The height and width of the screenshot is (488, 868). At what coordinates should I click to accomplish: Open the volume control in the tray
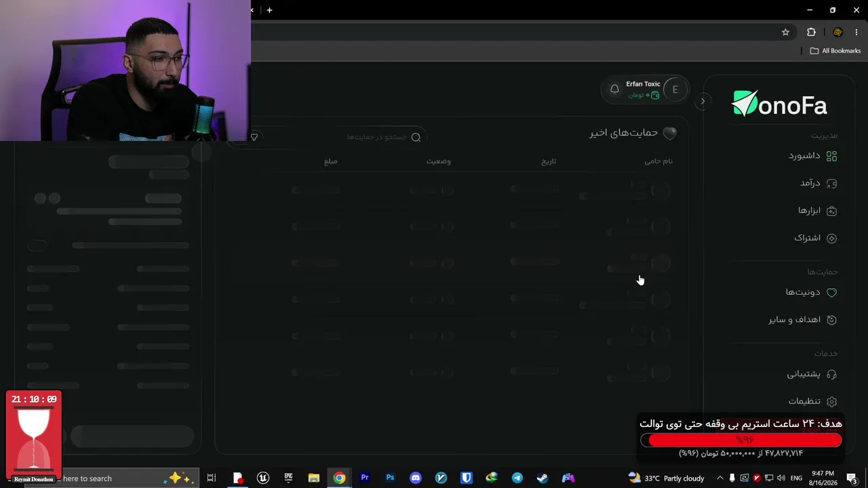pos(781,478)
